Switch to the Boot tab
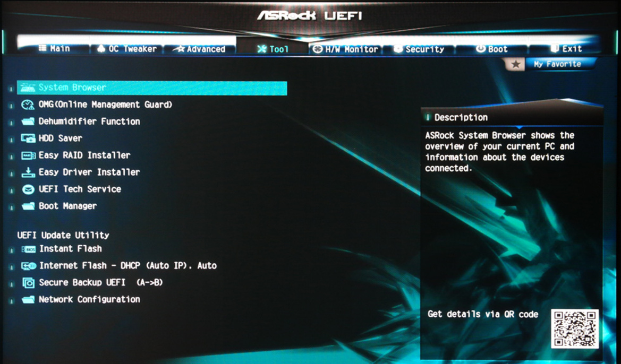 pos(491,49)
